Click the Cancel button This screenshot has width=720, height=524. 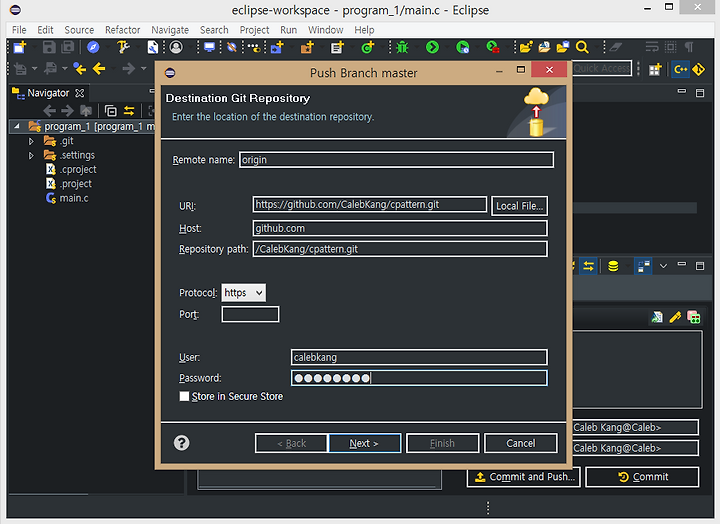pyautogui.click(x=521, y=443)
